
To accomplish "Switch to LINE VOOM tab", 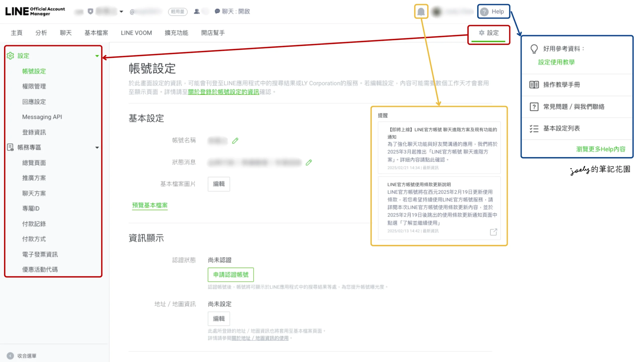I will click(136, 33).
